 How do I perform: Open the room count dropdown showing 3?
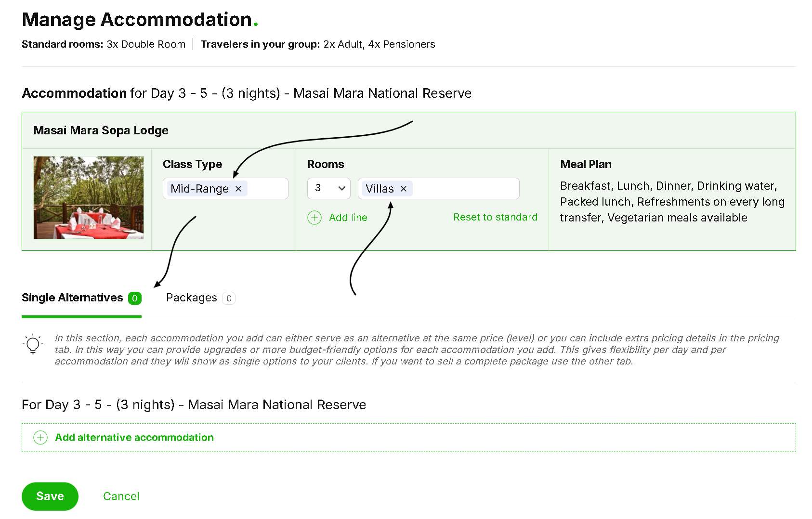click(329, 188)
